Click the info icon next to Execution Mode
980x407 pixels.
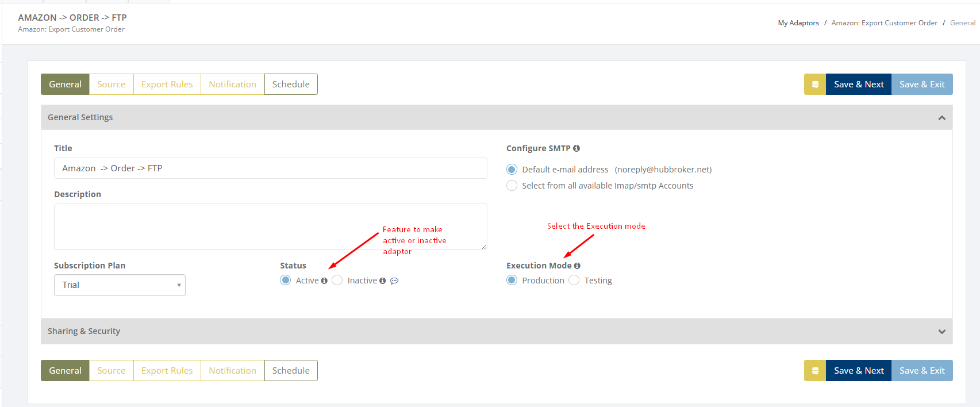click(577, 266)
